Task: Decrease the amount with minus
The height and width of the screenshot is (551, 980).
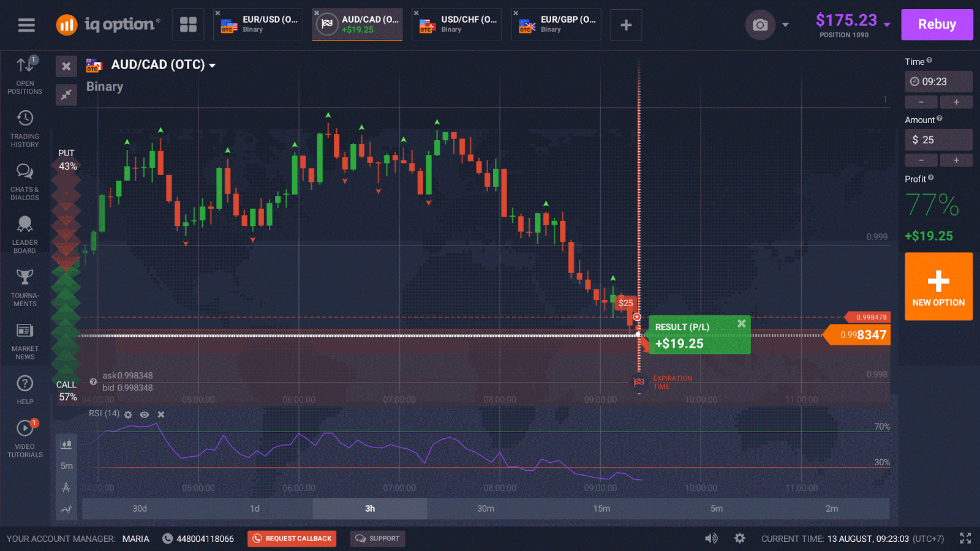Action: 921,160
